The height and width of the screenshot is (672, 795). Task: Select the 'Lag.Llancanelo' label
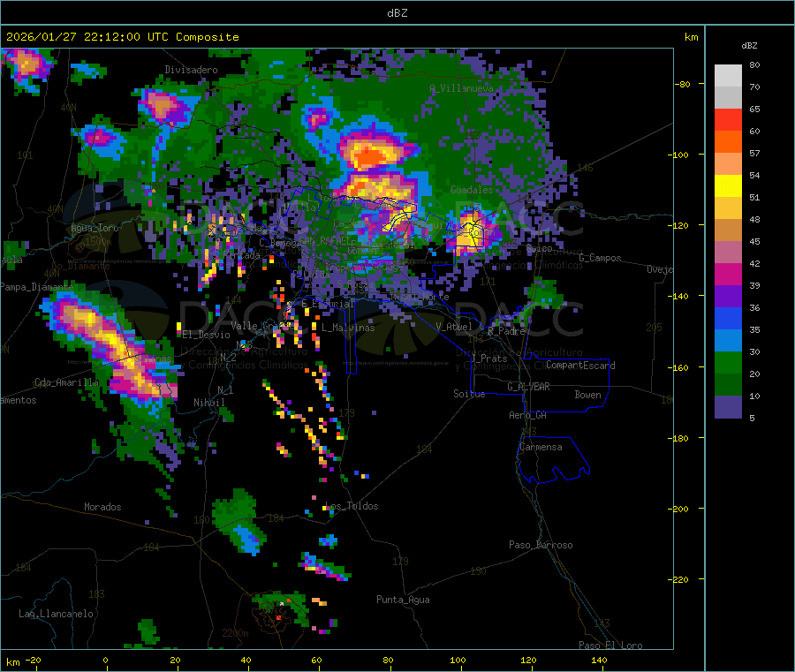[57, 614]
